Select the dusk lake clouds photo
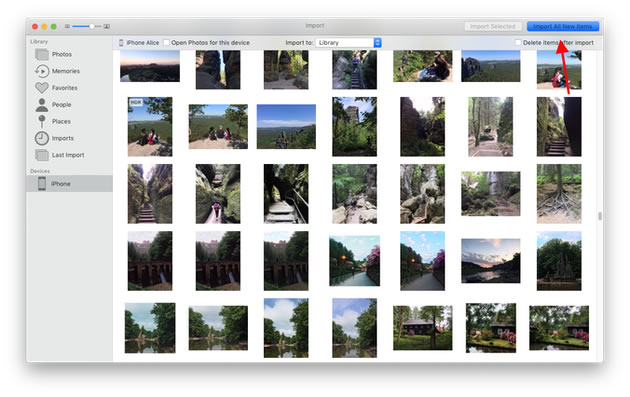 click(x=491, y=261)
